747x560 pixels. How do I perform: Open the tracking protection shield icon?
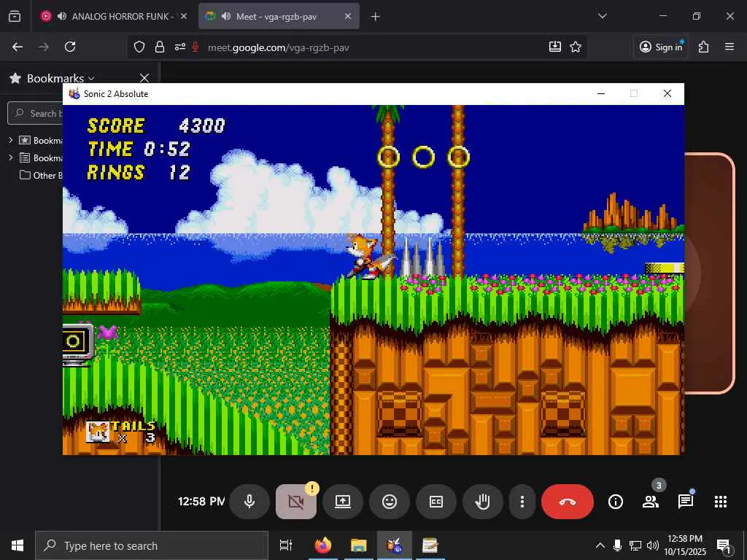tap(139, 47)
